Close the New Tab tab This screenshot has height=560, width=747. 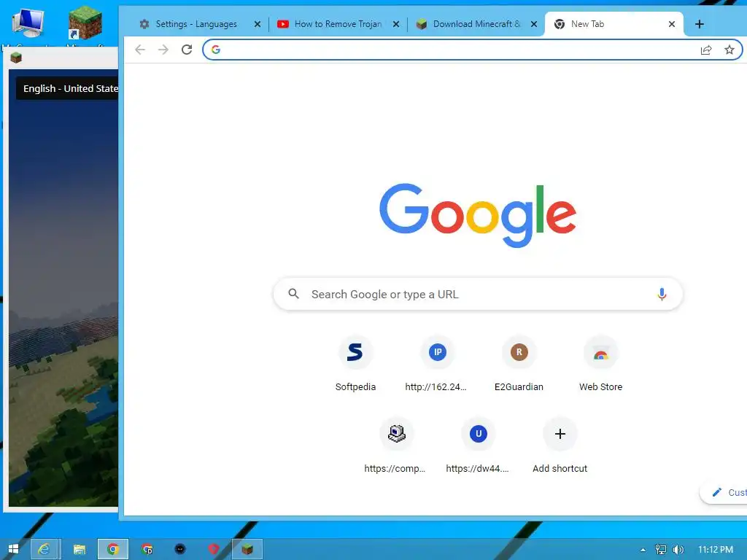[672, 24]
